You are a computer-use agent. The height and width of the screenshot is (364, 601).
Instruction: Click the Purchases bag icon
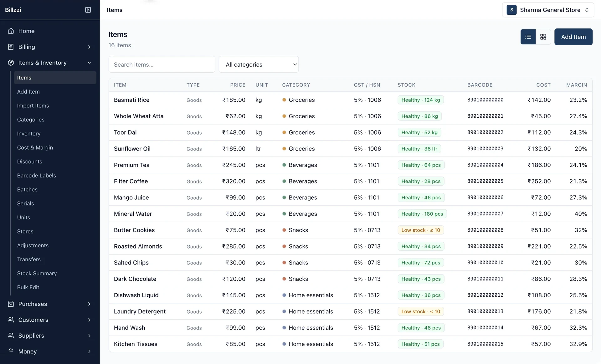tap(11, 304)
